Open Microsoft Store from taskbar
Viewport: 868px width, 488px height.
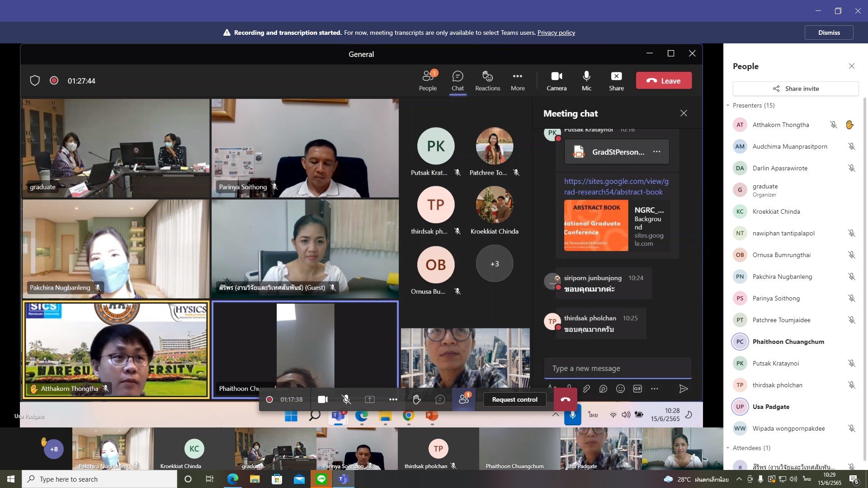click(x=277, y=479)
